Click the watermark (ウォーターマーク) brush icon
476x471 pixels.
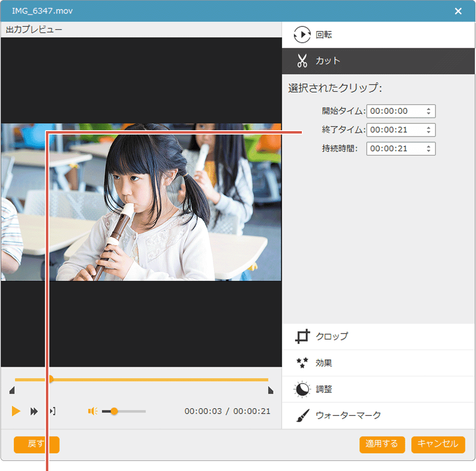pos(302,415)
